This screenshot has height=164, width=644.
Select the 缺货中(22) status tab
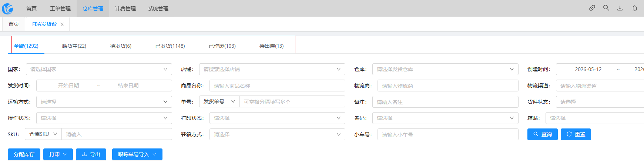coord(74,46)
